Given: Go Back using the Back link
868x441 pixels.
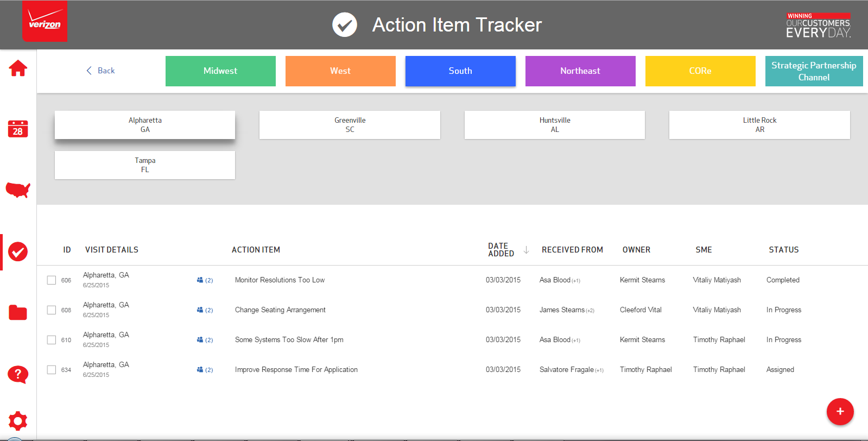Looking at the screenshot, I should pos(101,71).
